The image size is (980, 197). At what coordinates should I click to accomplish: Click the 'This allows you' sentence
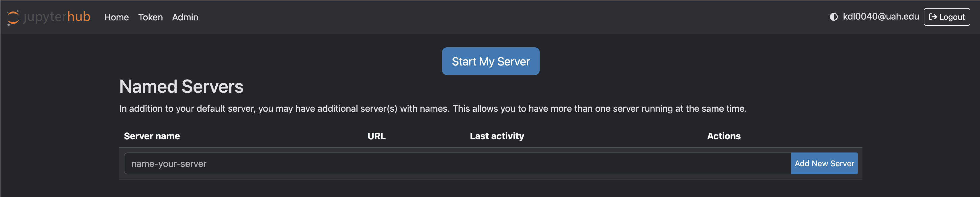599,109
